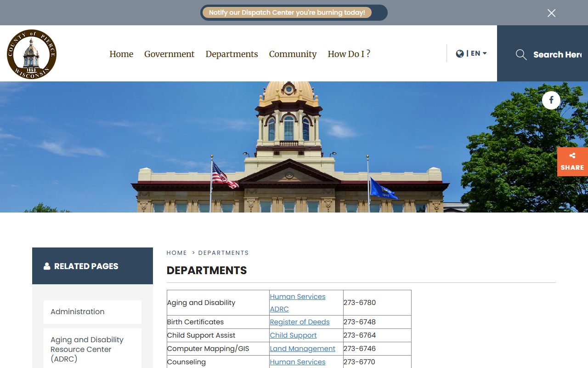Click the DEPARTMENTS page heading
The height and width of the screenshot is (368, 588).
207,270
